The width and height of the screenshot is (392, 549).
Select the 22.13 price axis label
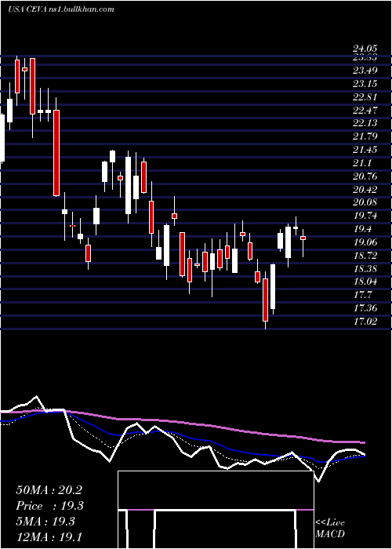point(365,123)
